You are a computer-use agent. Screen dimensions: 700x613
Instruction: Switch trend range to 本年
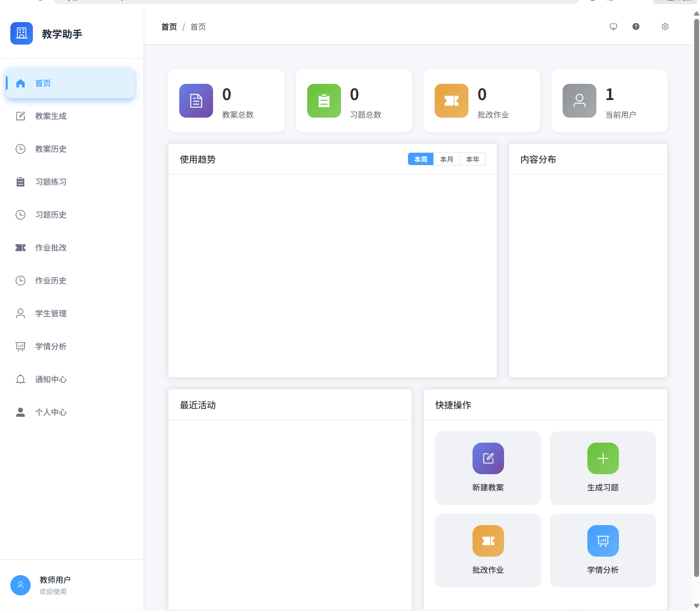pyautogui.click(x=473, y=159)
